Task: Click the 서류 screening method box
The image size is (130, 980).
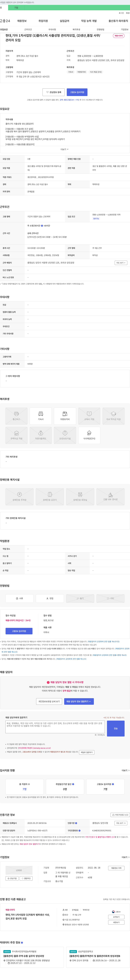Action: tap(19, 598)
